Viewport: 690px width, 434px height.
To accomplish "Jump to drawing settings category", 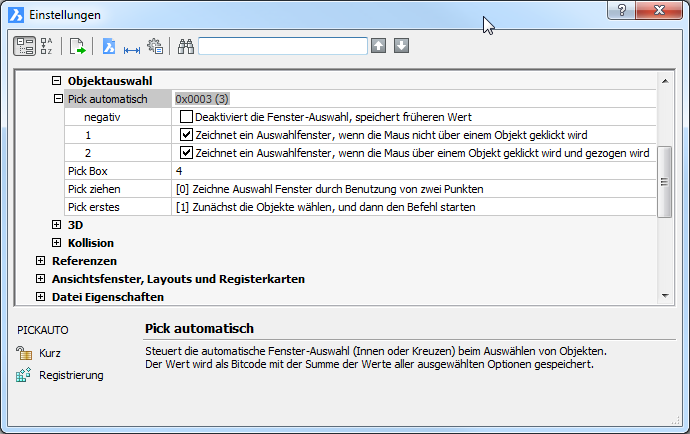I will pyautogui.click(x=109, y=46).
